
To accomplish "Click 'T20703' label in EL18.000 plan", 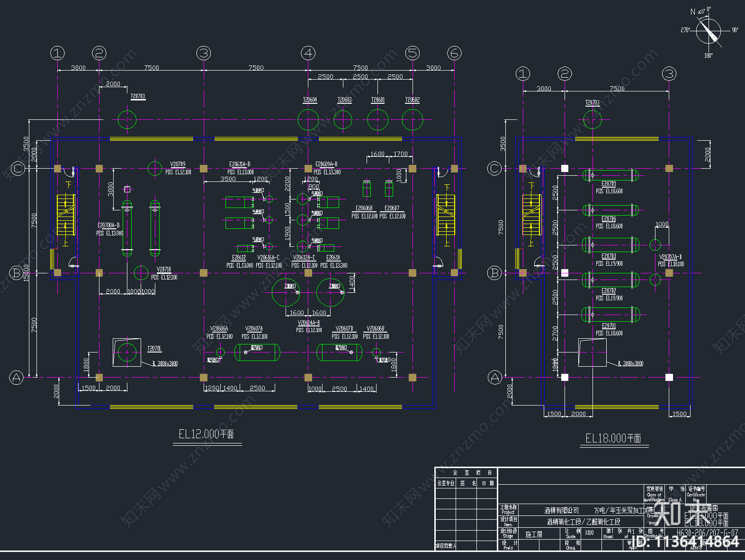I will pos(592,102).
